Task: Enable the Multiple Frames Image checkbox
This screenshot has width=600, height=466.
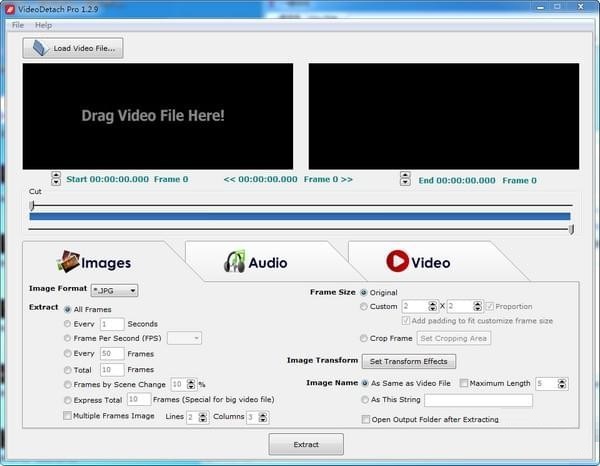Action: click(x=67, y=415)
